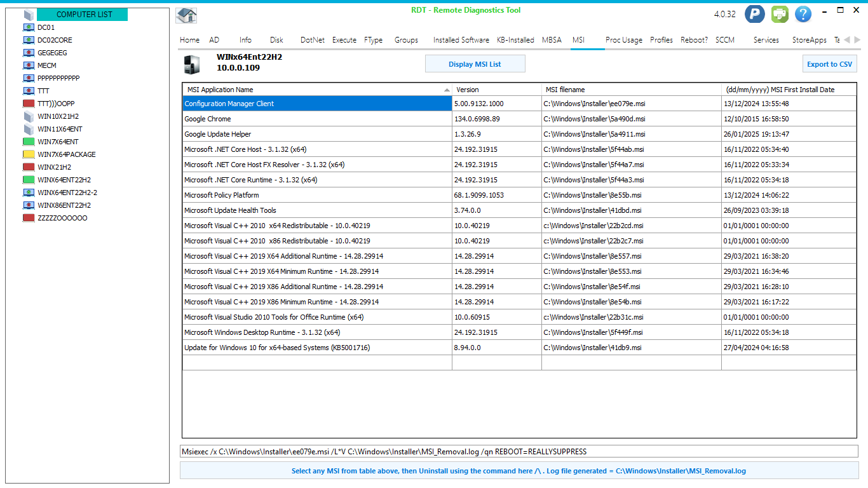
Task: Select Visual Studio 2010 Tools for Office row
Action: (x=519, y=317)
